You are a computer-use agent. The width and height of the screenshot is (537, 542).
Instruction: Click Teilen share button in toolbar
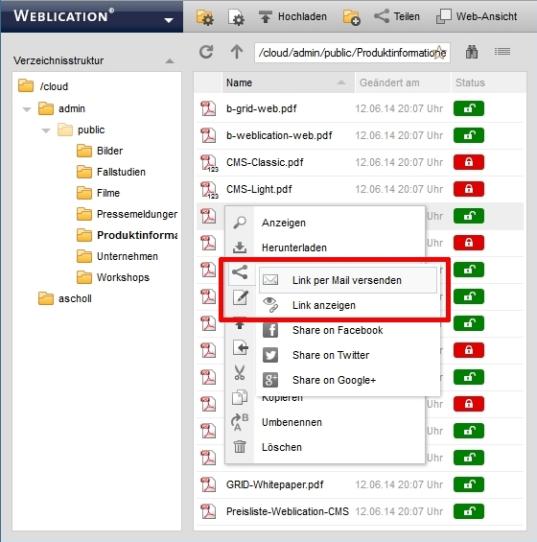(397, 16)
